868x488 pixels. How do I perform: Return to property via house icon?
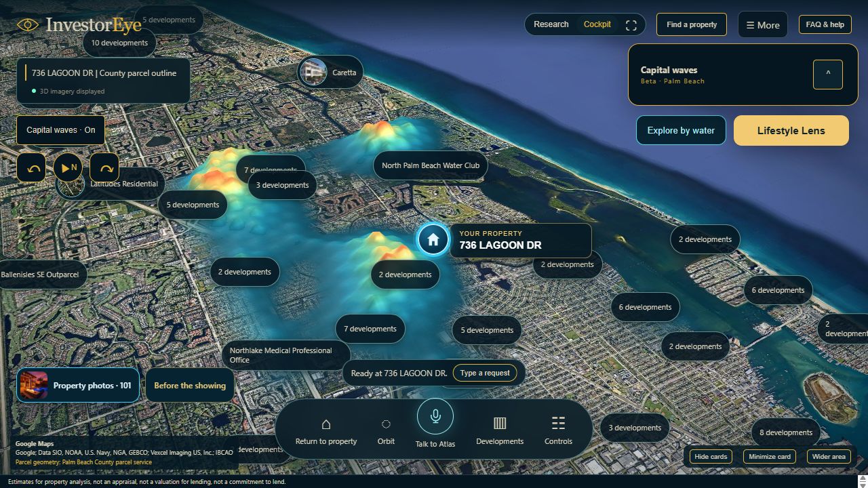click(326, 430)
